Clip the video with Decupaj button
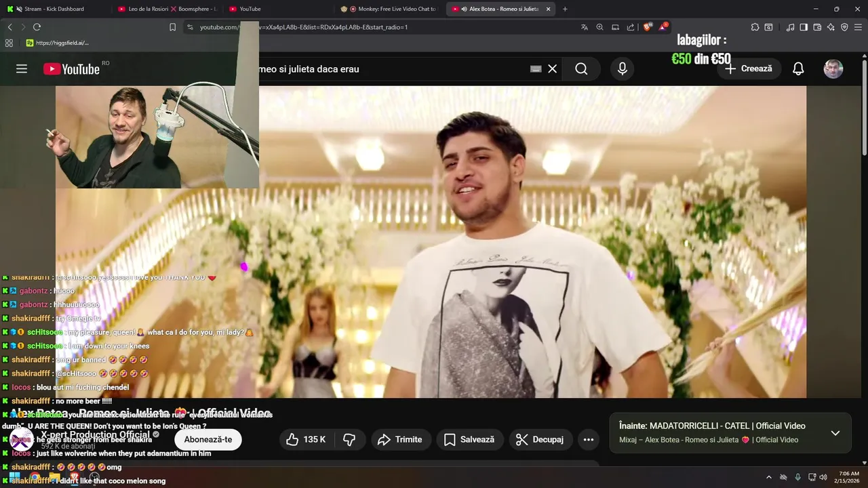The height and width of the screenshot is (488, 868). point(540,439)
